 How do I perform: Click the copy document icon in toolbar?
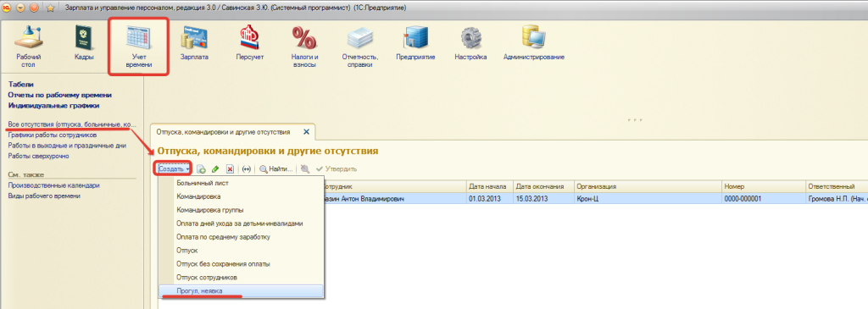coord(202,169)
